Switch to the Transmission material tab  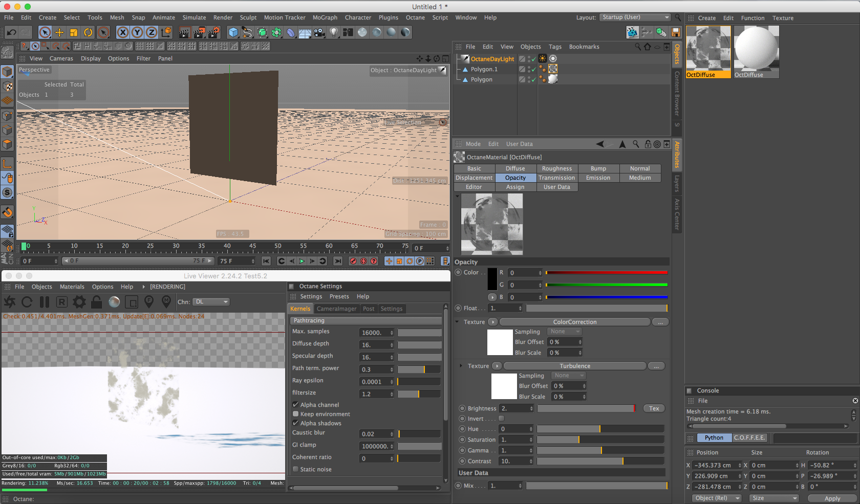(556, 178)
